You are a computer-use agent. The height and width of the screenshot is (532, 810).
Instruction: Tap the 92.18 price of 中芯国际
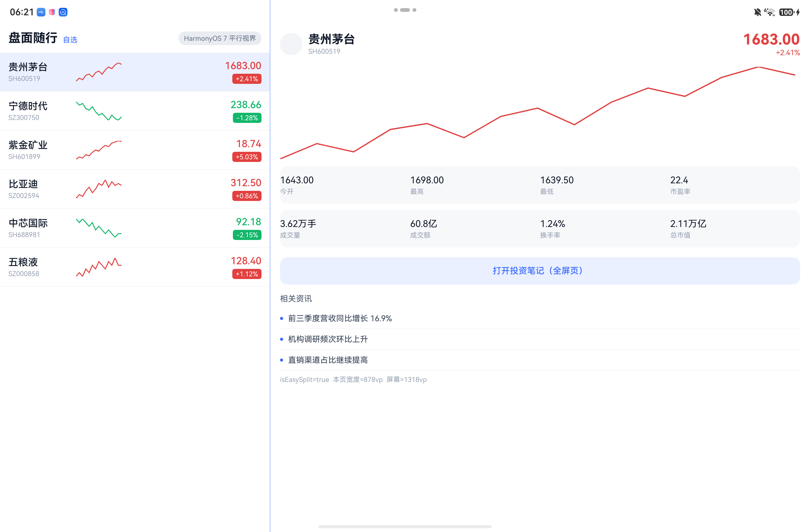click(x=248, y=222)
